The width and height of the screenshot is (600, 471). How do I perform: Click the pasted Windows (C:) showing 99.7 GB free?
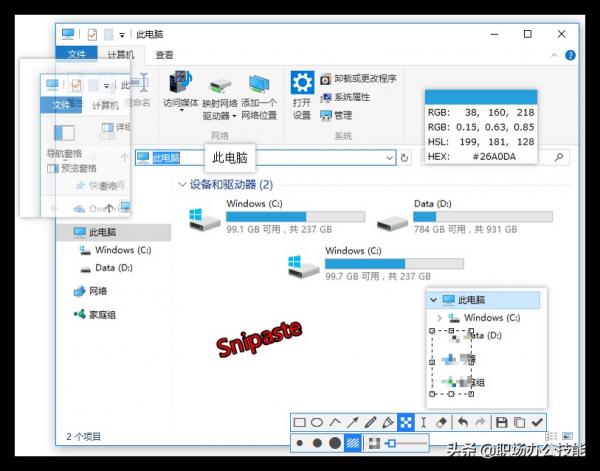coord(376,264)
